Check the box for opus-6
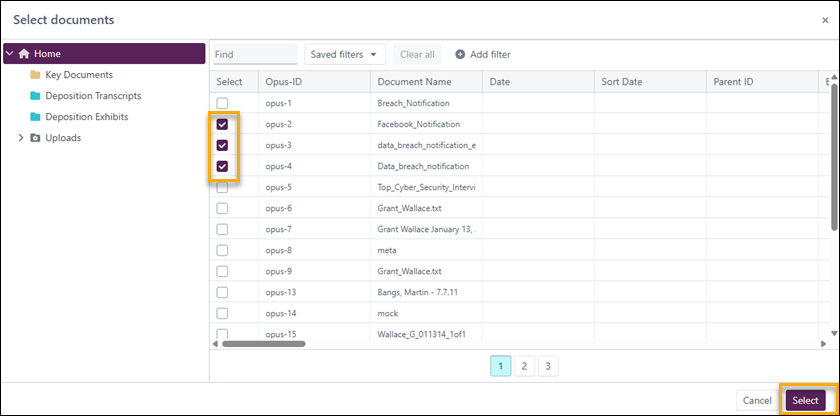Screen dimensions: 840x416 (x=222, y=208)
